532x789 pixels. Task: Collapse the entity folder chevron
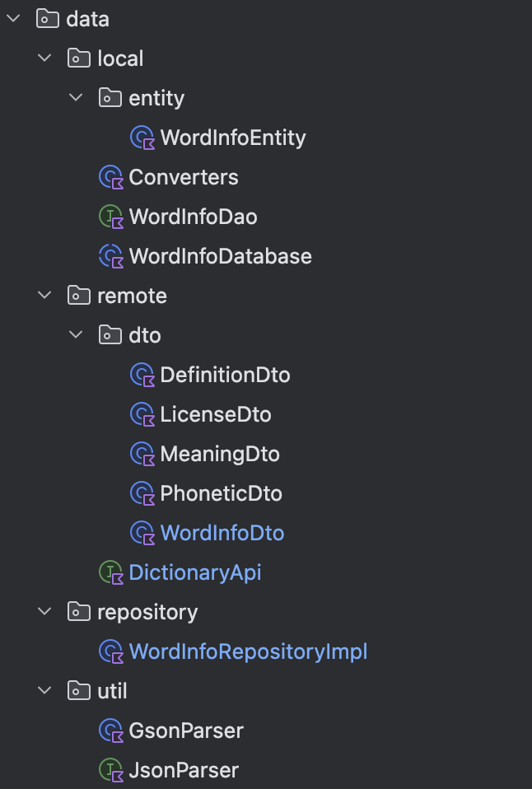coord(76,98)
